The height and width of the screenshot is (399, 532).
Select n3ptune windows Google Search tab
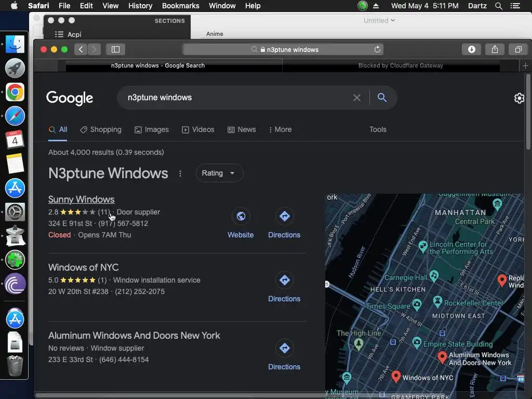(158, 65)
